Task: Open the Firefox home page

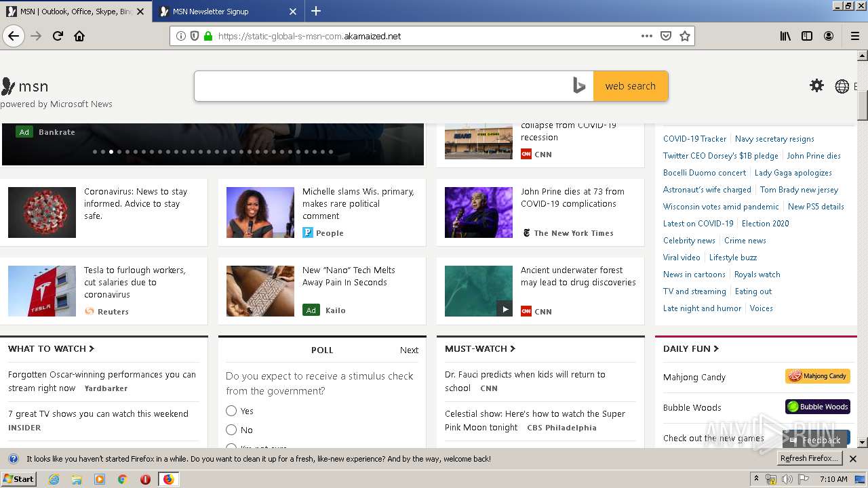Action: click(79, 36)
